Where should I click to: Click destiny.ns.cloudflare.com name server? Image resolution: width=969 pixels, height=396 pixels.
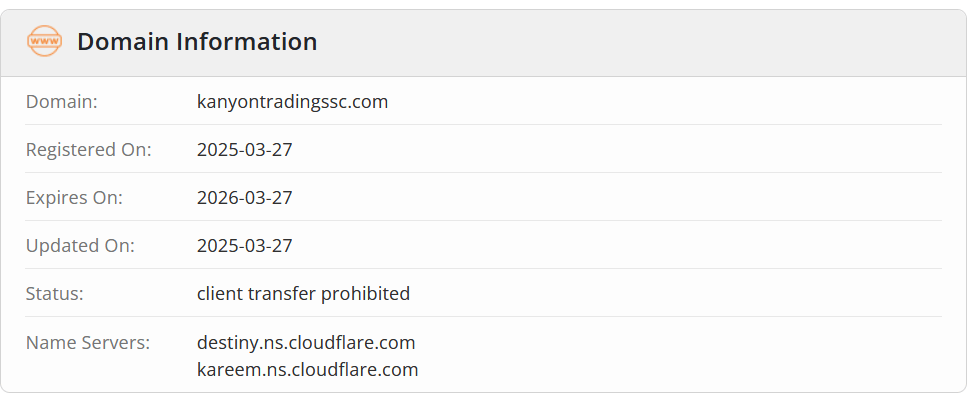click(x=306, y=342)
